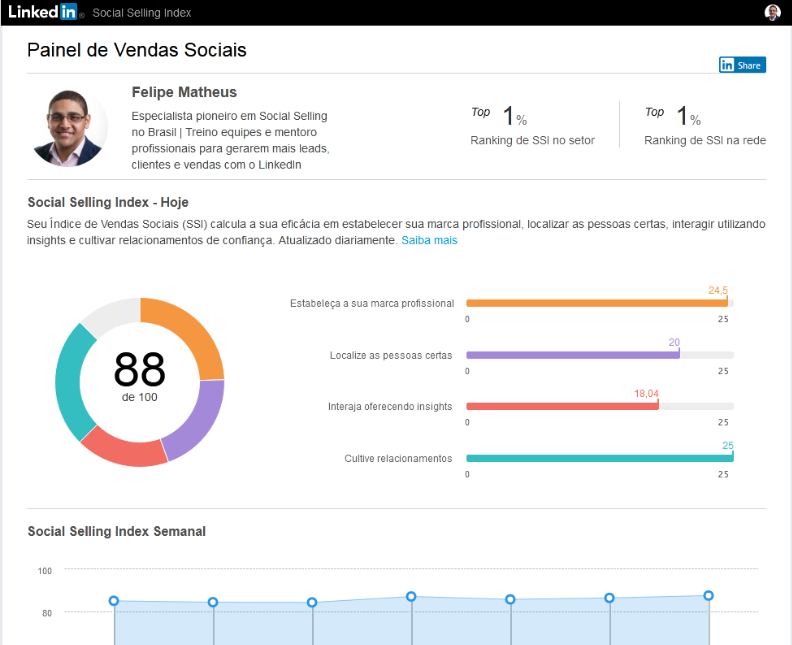Click the fourth data point on weekly chart
The height and width of the screenshot is (645, 792).
coord(411,597)
